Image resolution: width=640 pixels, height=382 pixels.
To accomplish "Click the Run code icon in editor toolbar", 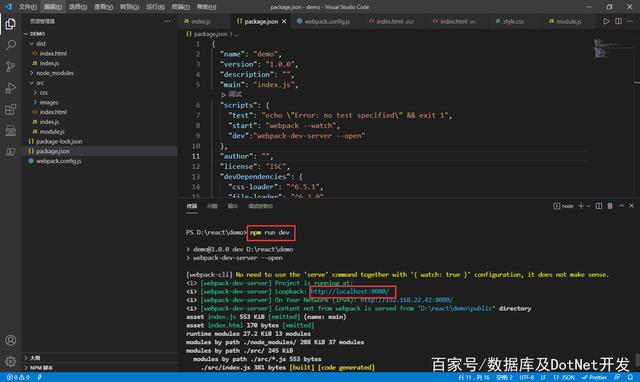I will (x=606, y=21).
